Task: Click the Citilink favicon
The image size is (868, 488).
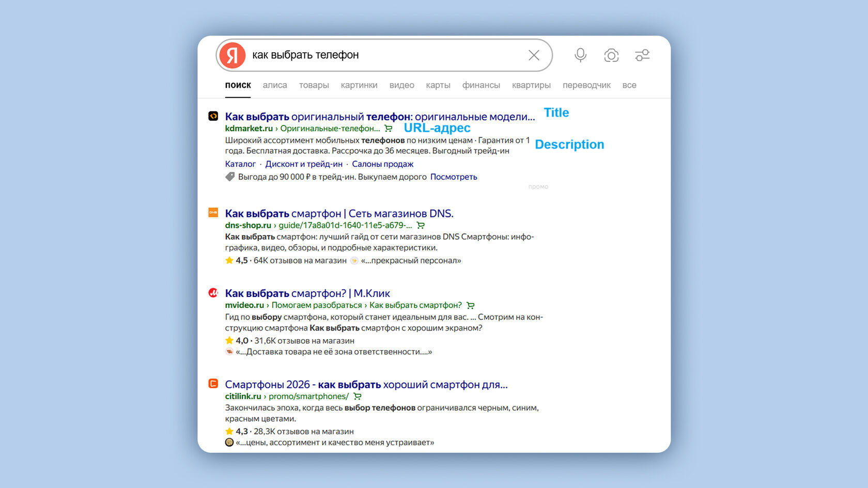Action: [x=213, y=384]
